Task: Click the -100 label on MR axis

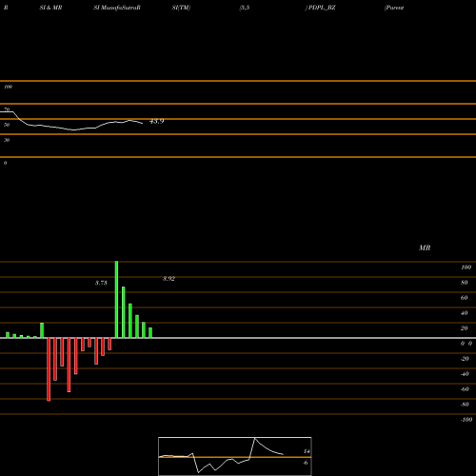Action: [466, 420]
